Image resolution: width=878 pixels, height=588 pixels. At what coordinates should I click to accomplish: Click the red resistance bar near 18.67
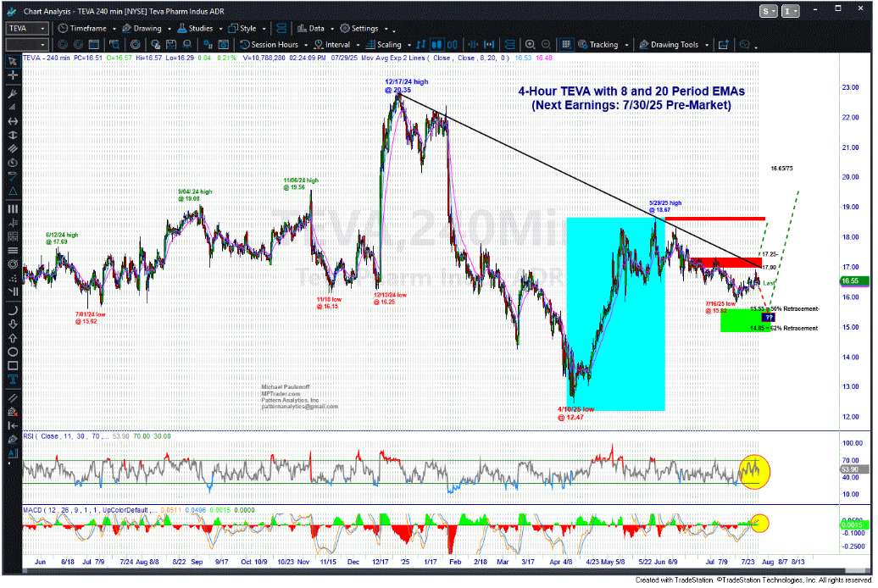click(715, 219)
